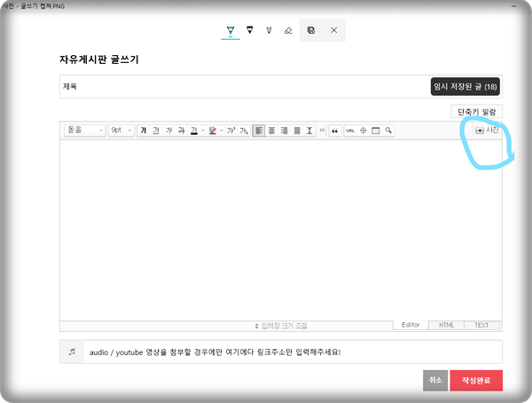Image resolution: width=532 pixels, height=403 pixels.
Task: Select the highlighter drawing tool
Action: click(269, 30)
